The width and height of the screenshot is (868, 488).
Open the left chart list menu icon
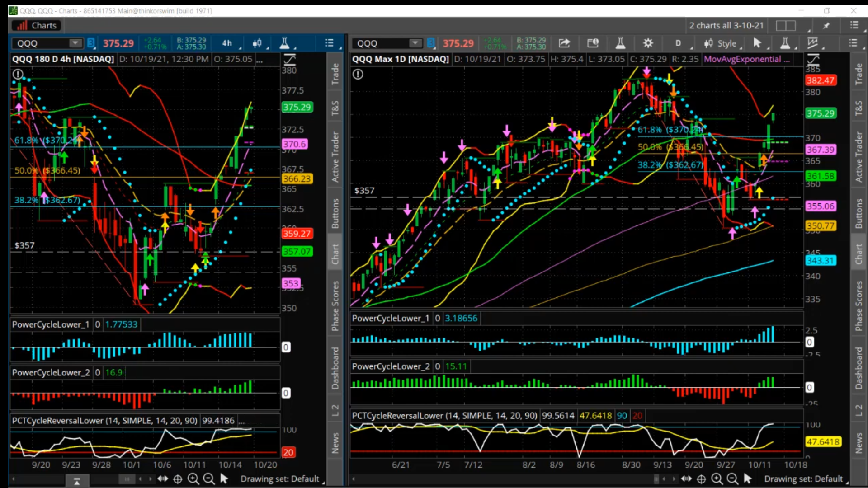point(329,43)
